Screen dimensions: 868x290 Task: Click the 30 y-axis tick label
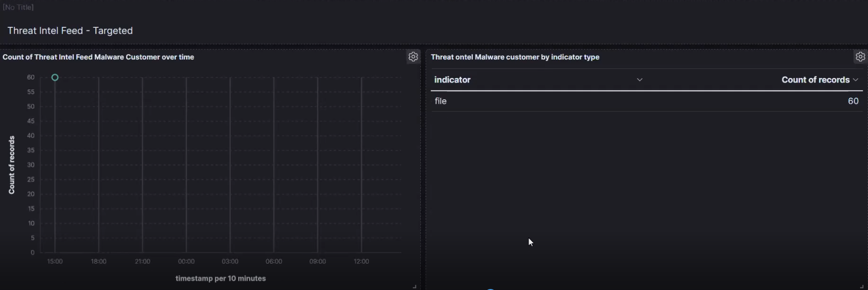(x=31, y=165)
